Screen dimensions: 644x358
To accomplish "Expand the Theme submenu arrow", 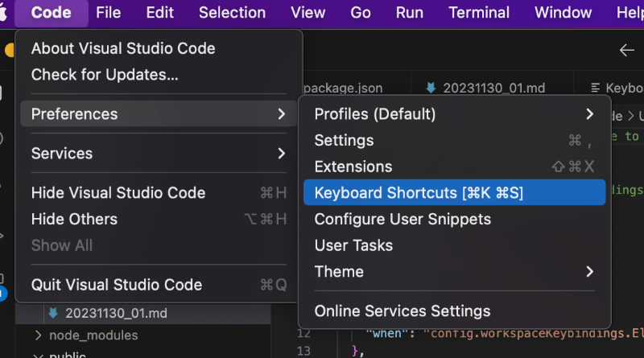I will point(589,271).
